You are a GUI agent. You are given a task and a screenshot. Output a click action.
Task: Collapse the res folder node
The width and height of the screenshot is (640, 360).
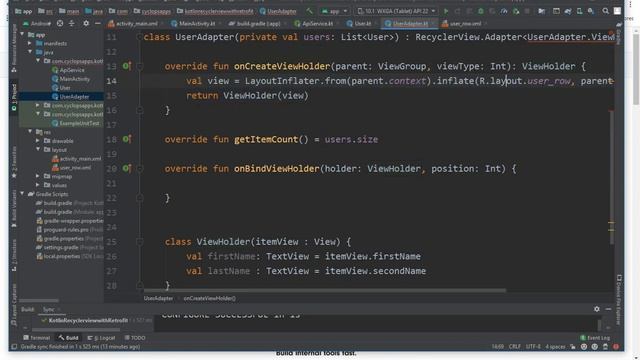point(30,132)
